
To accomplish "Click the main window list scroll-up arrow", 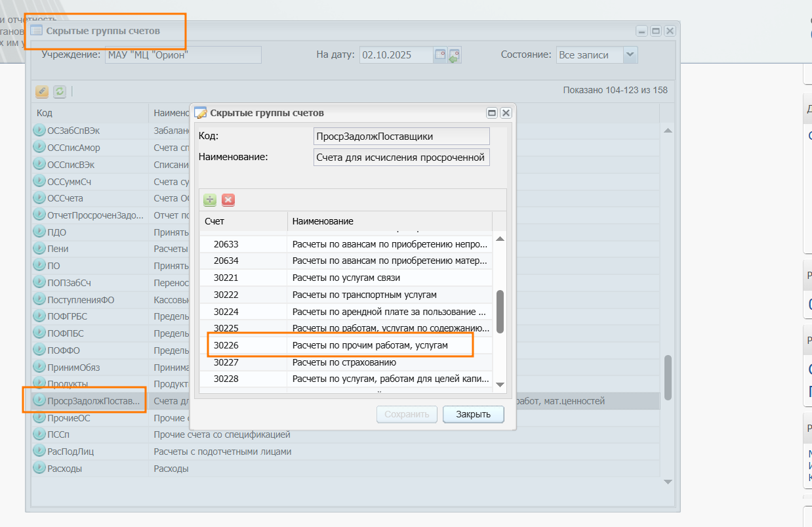I will 668,131.
